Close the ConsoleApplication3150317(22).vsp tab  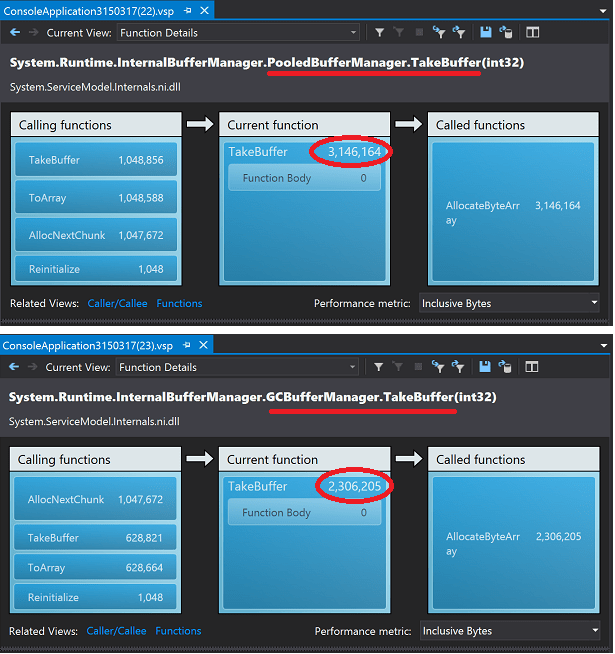(x=203, y=10)
